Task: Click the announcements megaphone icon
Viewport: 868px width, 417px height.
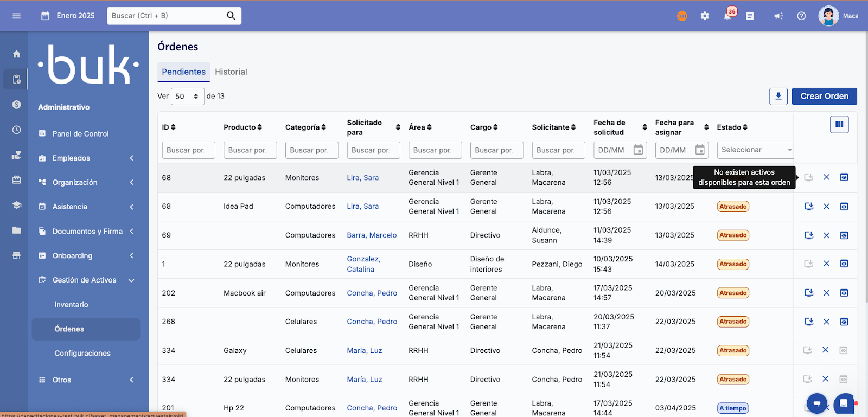Action: tap(778, 16)
